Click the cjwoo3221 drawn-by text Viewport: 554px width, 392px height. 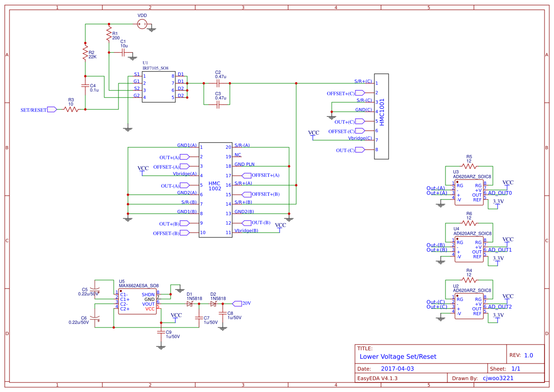click(x=498, y=378)
